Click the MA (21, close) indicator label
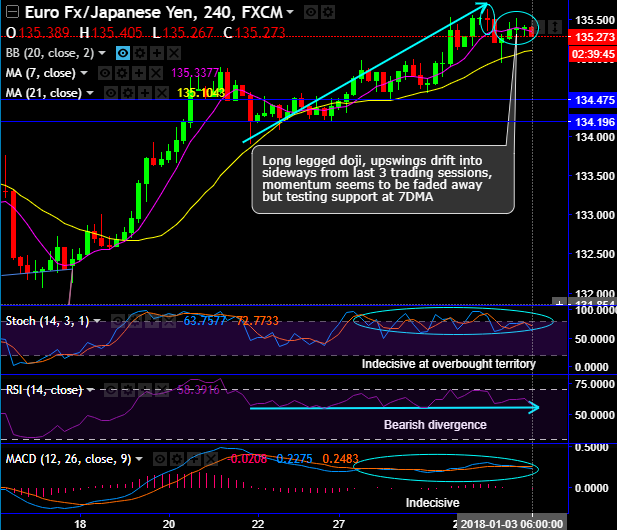617x530 pixels. point(44,93)
